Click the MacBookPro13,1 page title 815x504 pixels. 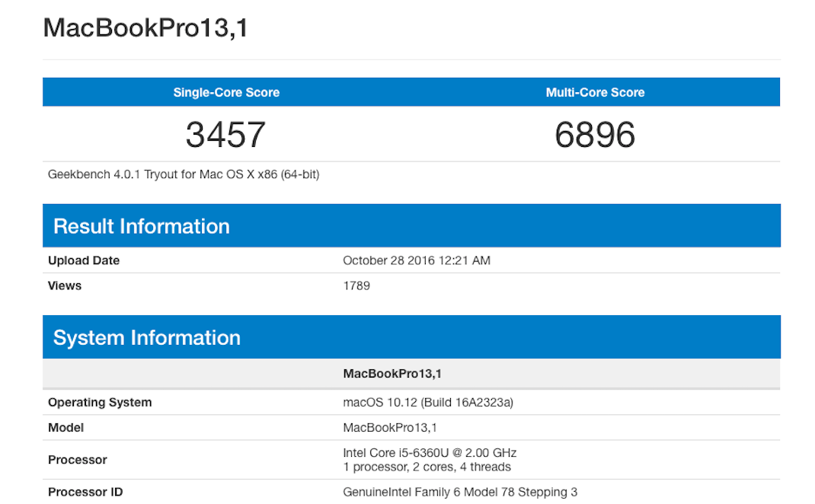[145, 28]
